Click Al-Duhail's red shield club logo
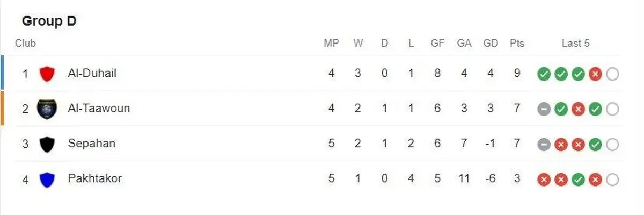Image resolution: width=644 pixels, height=215 pixels. pyautogui.click(x=47, y=74)
